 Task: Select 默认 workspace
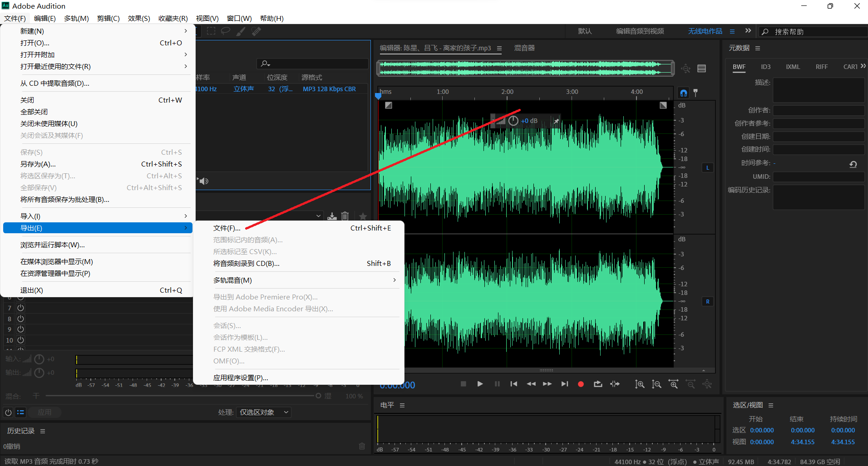coord(585,31)
